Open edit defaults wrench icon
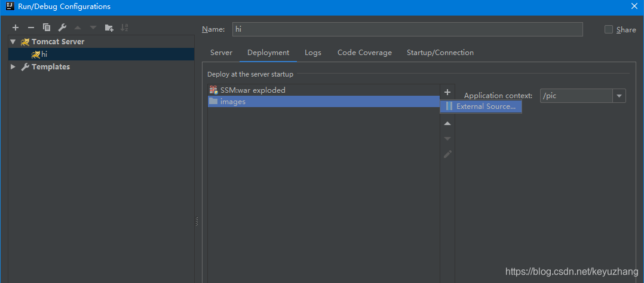 pos(62,28)
